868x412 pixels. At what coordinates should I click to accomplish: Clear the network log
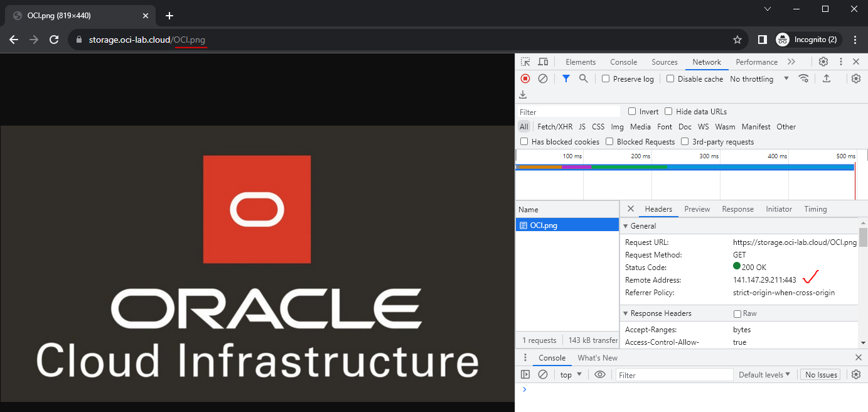(543, 79)
